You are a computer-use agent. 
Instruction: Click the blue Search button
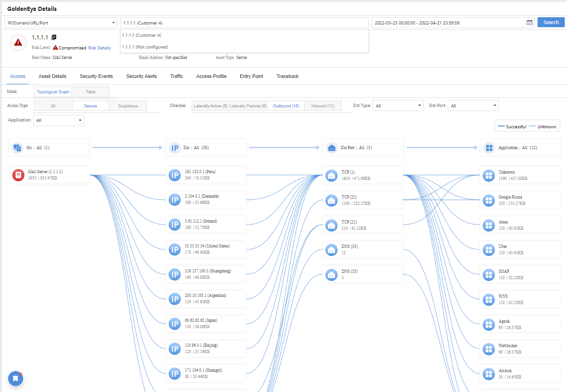[551, 23]
